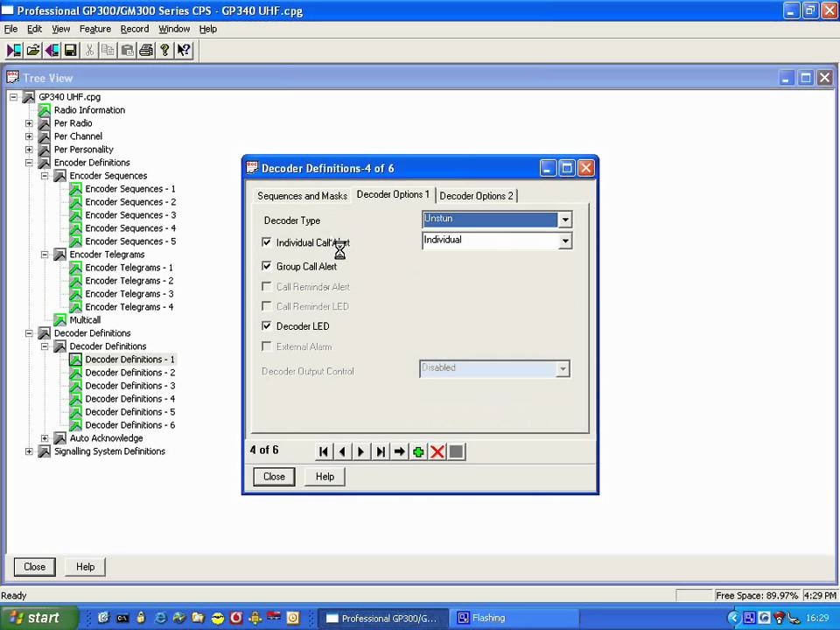Open the File menu
The width and height of the screenshot is (840, 630).
coord(10,29)
